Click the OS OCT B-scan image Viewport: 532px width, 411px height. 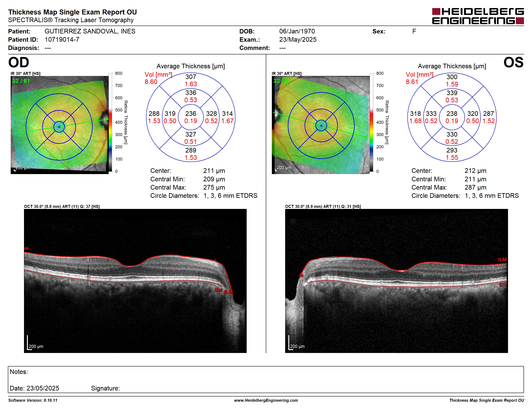pos(396,281)
